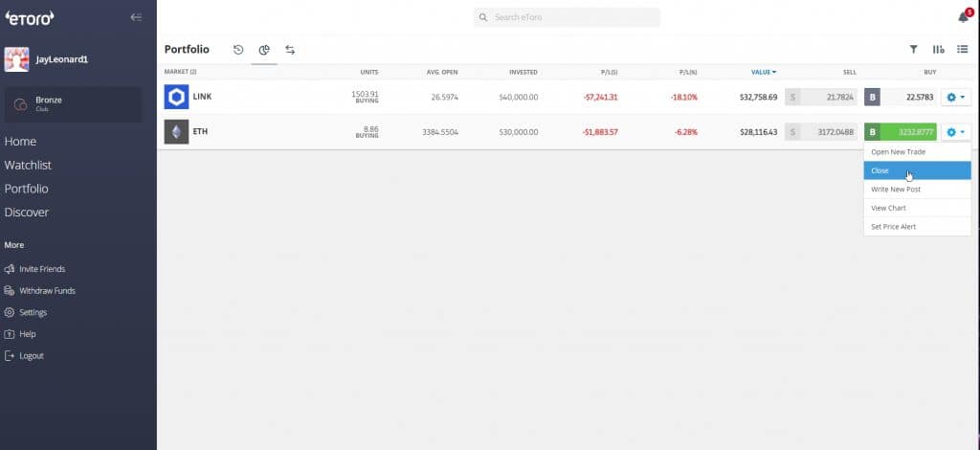Click ETH loss value -$1,883.57
Viewport: 980px width, 450px height.
(x=600, y=132)
